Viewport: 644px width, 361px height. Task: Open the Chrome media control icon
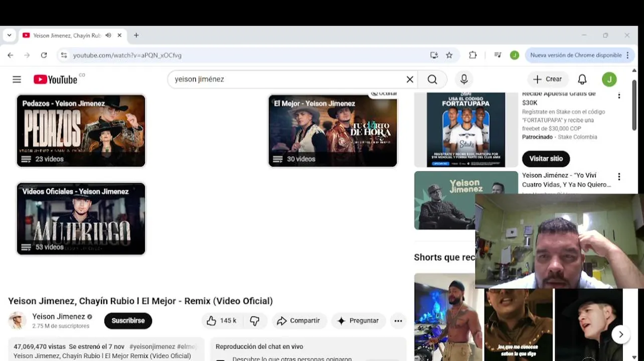point(498,55)
